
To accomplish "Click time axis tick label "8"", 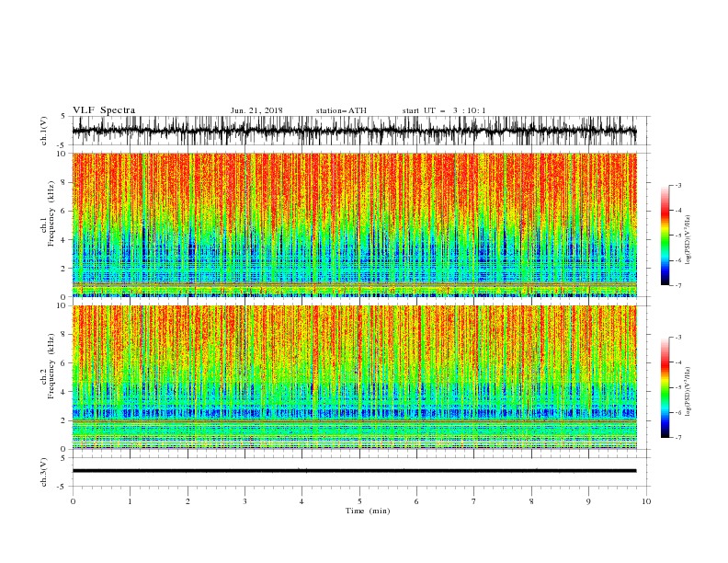I will point(531,501).
